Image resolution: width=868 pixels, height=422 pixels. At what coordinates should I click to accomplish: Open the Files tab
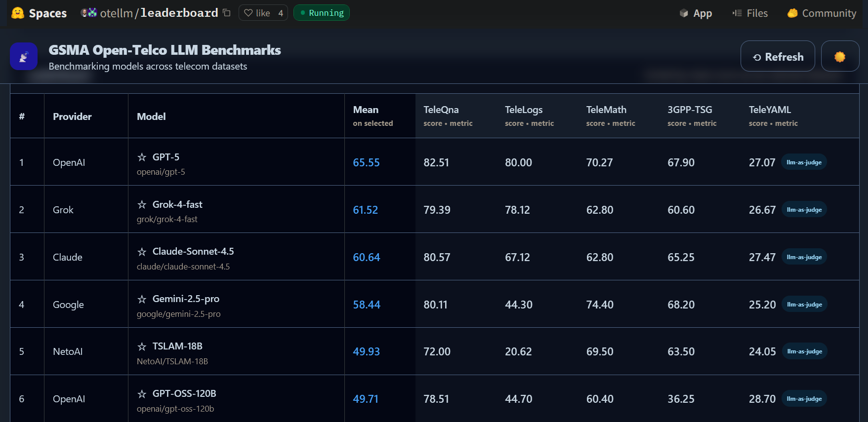pyautogui.click(x=750, y=13)
